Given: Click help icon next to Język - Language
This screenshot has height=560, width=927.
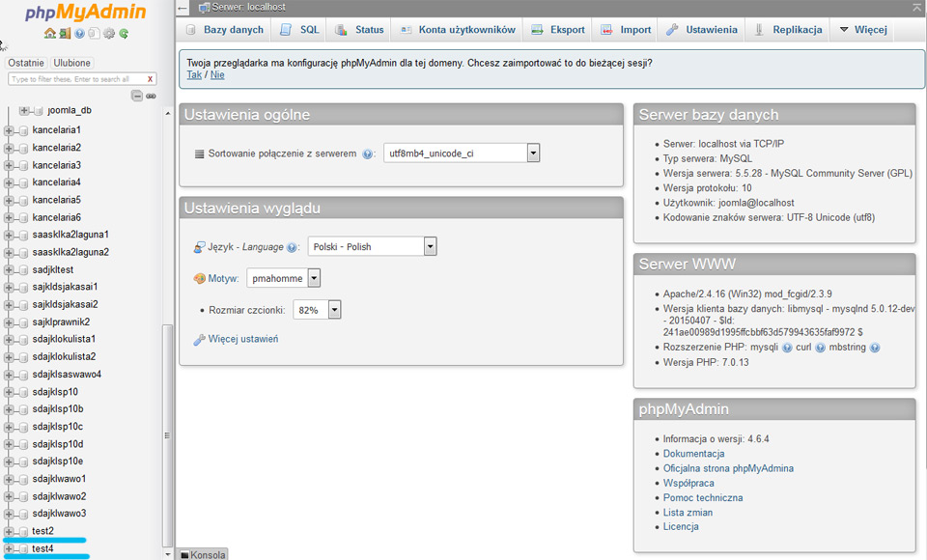Looking at the screenshot, I should coord(292,248).
